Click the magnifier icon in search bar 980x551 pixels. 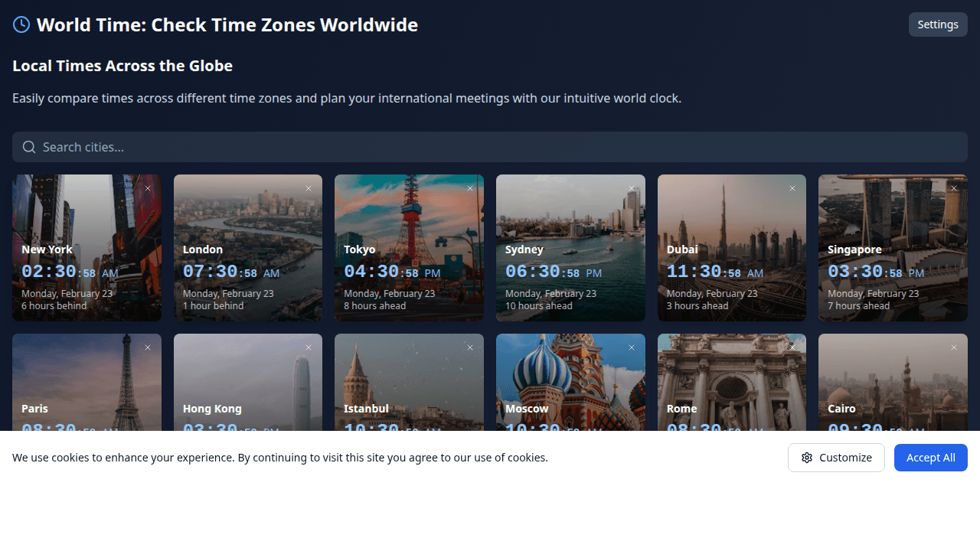point(29,146)
